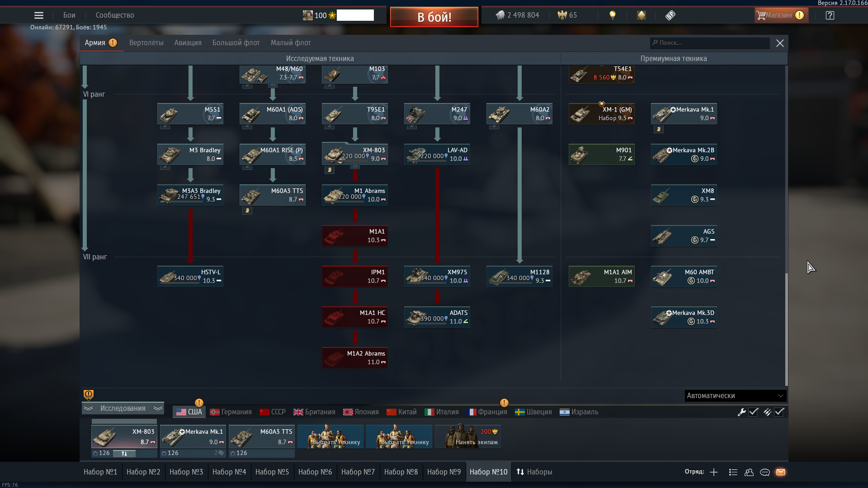Open the Наборы presets list

[534, 472]
